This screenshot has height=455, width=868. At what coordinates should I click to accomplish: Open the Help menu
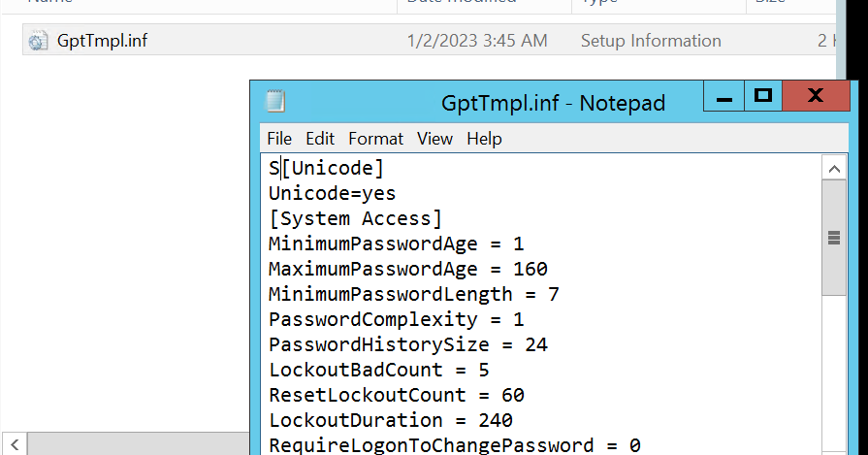click(x=484, y=139)
